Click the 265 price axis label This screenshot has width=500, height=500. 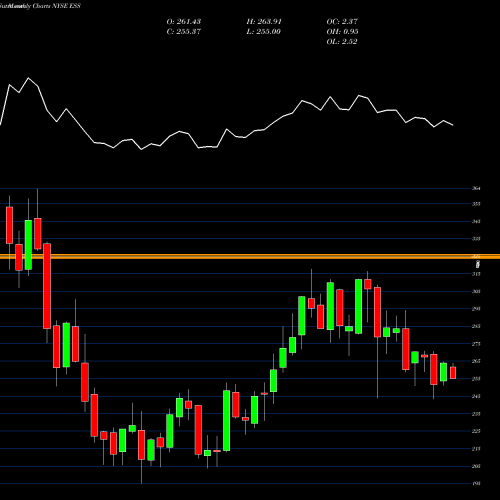(x=476, y=361)
